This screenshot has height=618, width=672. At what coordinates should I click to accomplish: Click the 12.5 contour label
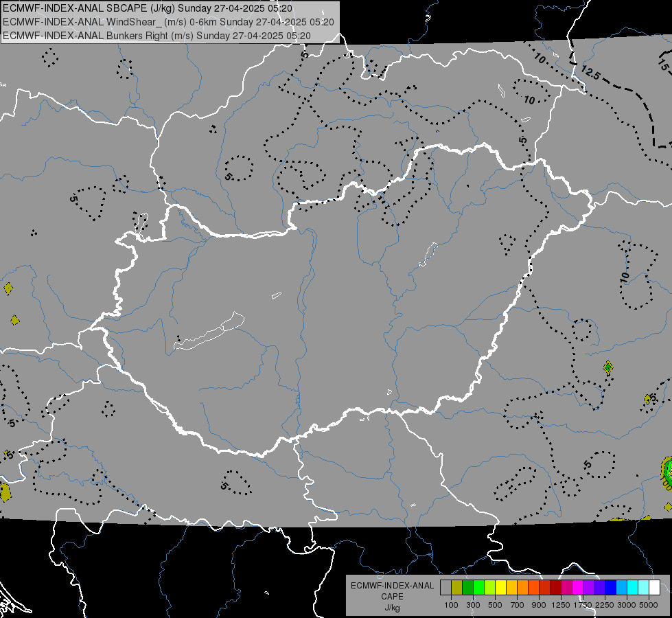(x=590, y=73)
